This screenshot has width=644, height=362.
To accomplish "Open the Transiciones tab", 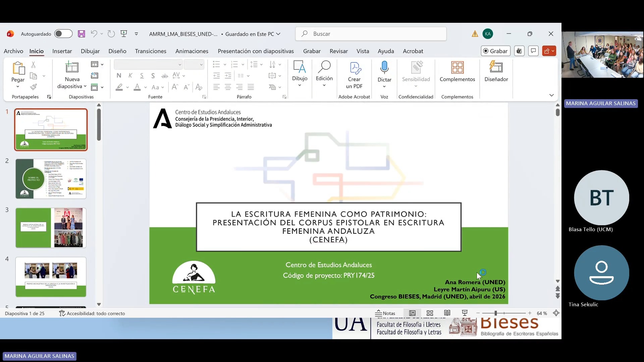I will coord(151,51).
